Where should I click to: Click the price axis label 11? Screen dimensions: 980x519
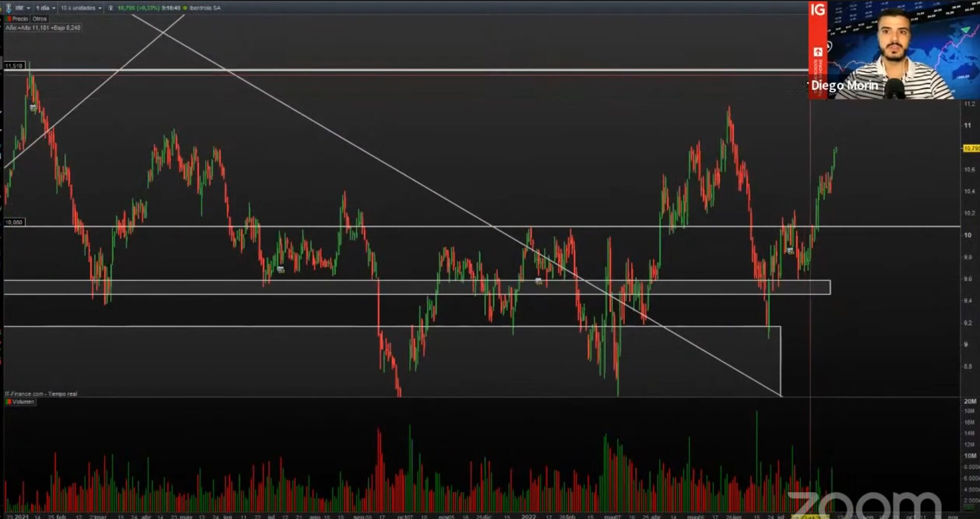[x=968, y=126]
